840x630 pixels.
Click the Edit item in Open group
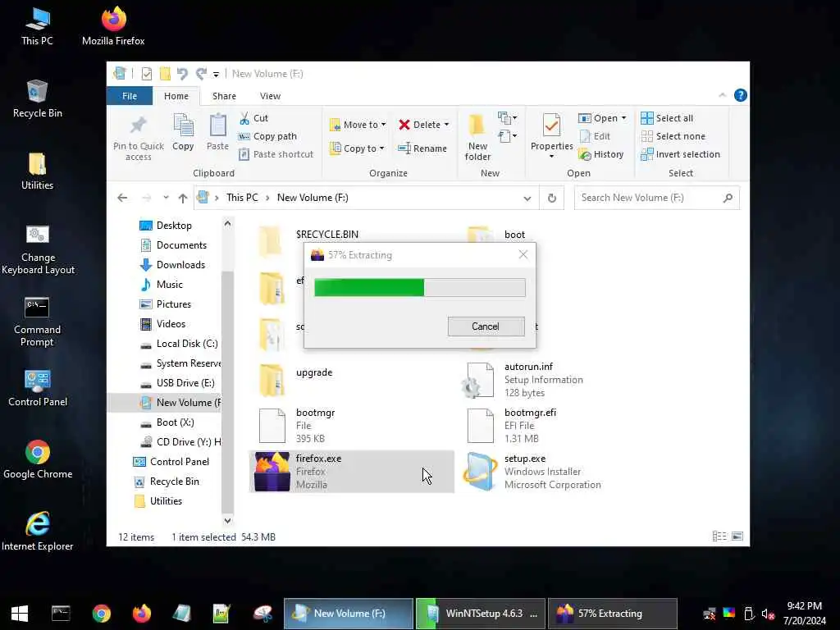point(595,136)
